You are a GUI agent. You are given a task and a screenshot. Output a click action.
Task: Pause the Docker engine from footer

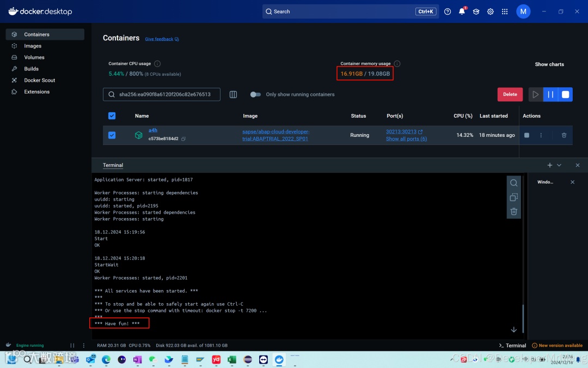click(72, 346)
